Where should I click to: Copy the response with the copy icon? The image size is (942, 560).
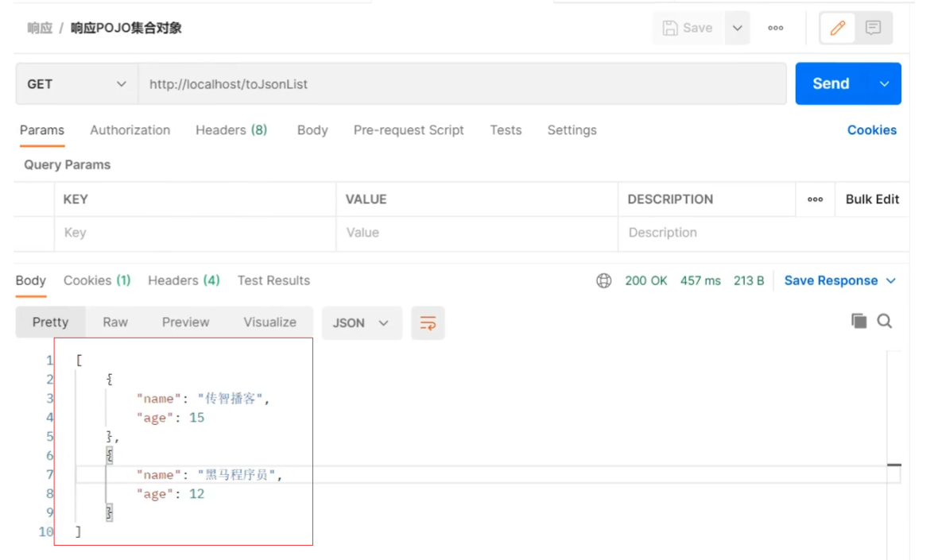pyautogui.click(x=859, y=321)
